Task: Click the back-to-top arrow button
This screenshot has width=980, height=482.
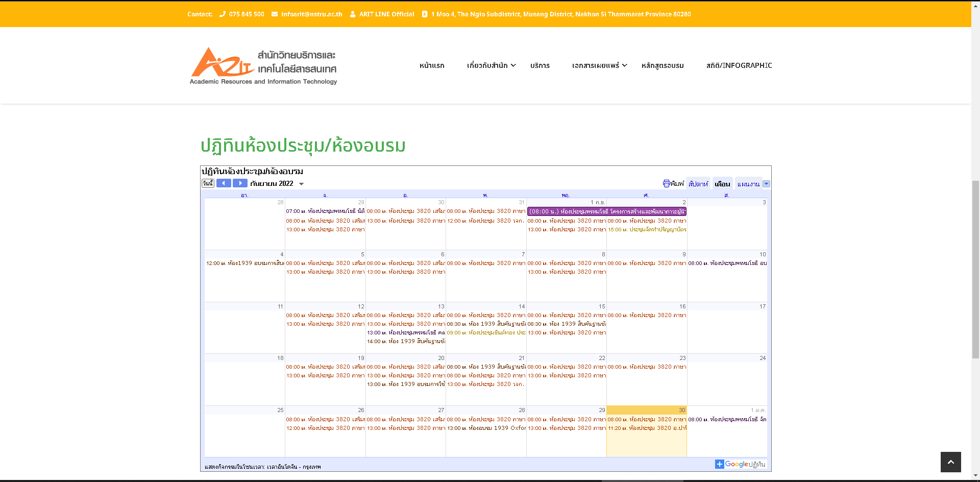Action: click(951, 462)
